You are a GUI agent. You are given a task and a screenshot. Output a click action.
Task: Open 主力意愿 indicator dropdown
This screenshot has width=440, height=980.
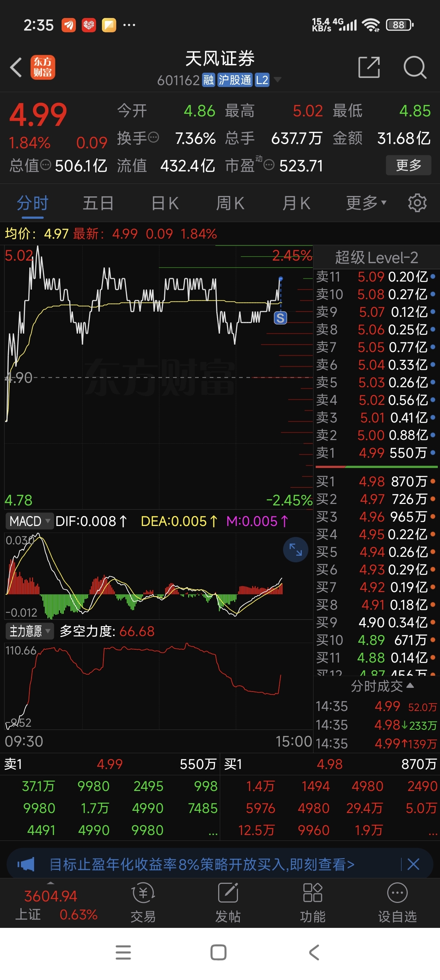(30, 631)
